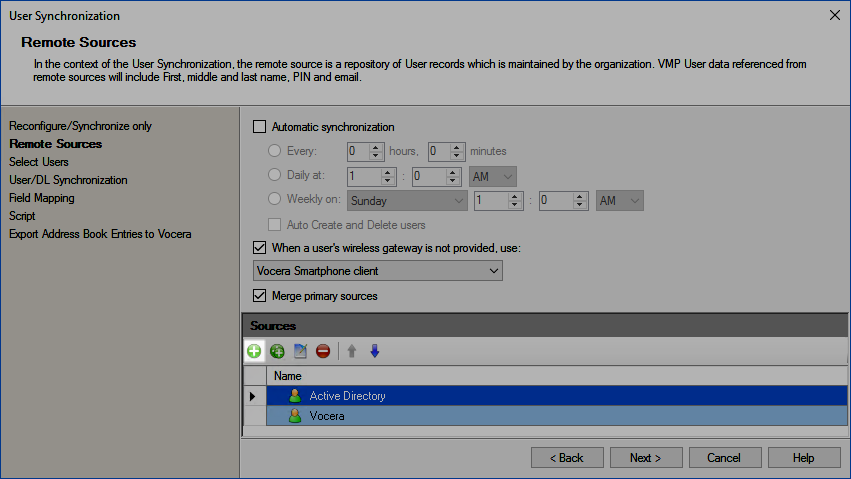Screen dimensions: 851x479
Task: Select the Every interval radio button
Action: (x=276, y=152)
